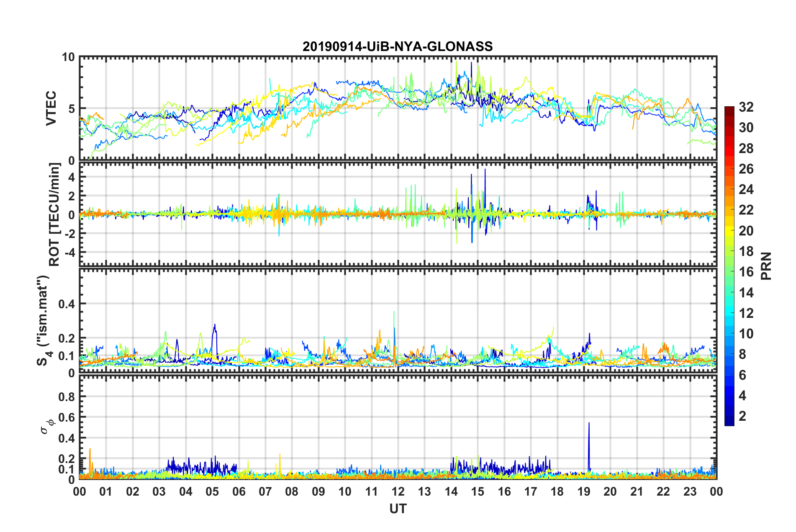Viewport: 796px width, 532px height.
Task: Click S4 y-axis tick label 0.4
Action: coord(67,304)
